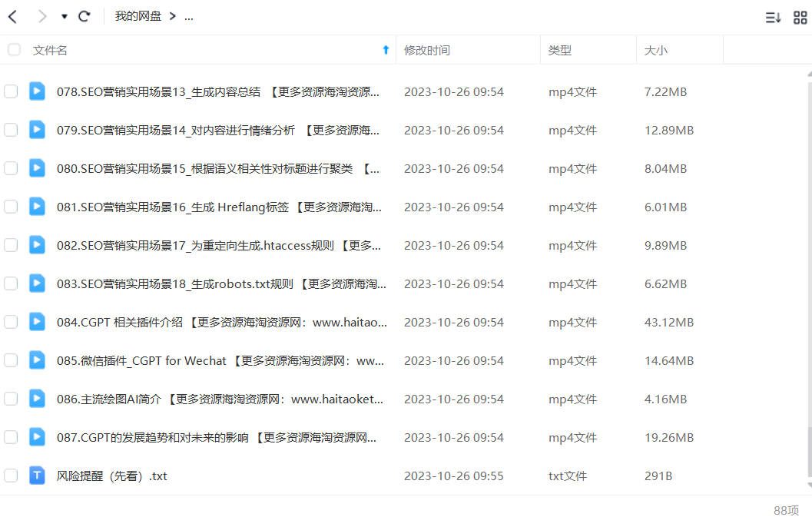Check the box for 风险提醒 txt file
The image size is (812, 517).
[11, 475]
